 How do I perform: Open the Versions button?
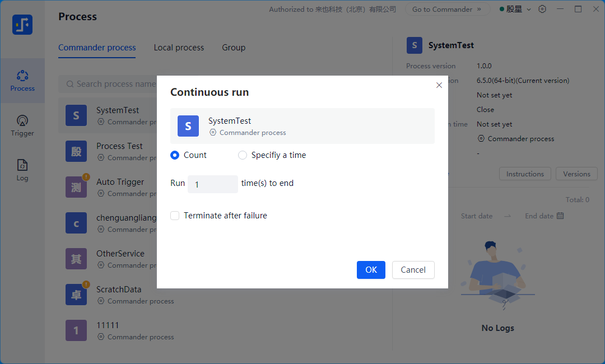click(576, 174)
